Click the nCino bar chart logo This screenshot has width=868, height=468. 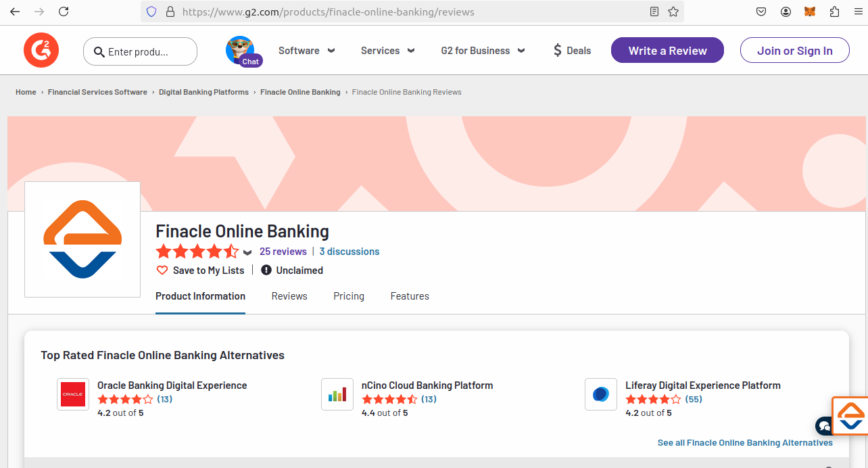(337, 394)
